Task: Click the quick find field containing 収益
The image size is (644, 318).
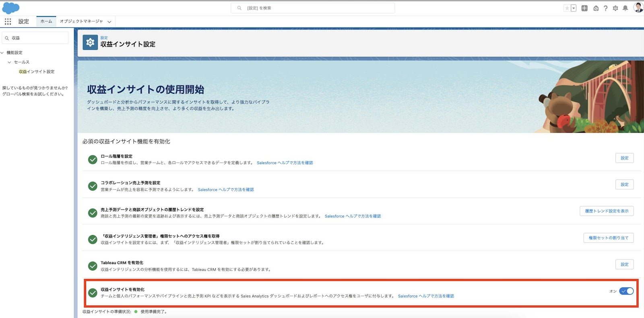Action: point(35,38)
